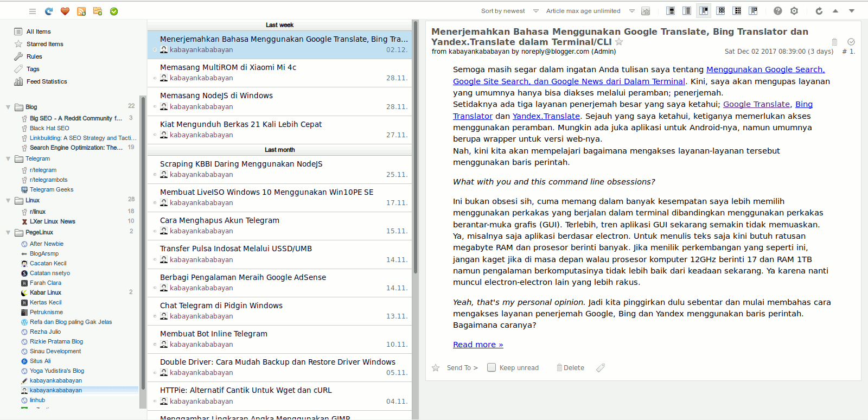
Task: Go to previous article with up arrow
Action: click(x=835, y=11)
